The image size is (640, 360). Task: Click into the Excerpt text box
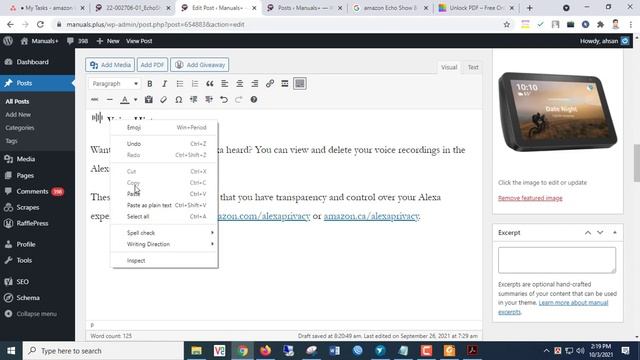tap(557, 260)
